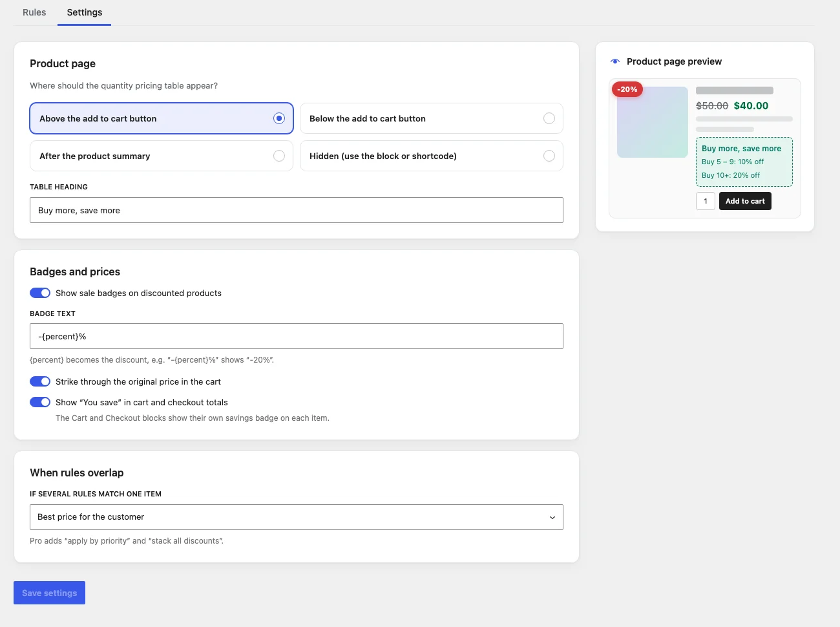This screenshot has width=840, height=627.
Task: Click the Cart and Checkout blocks note
Action: pos(193,418)
